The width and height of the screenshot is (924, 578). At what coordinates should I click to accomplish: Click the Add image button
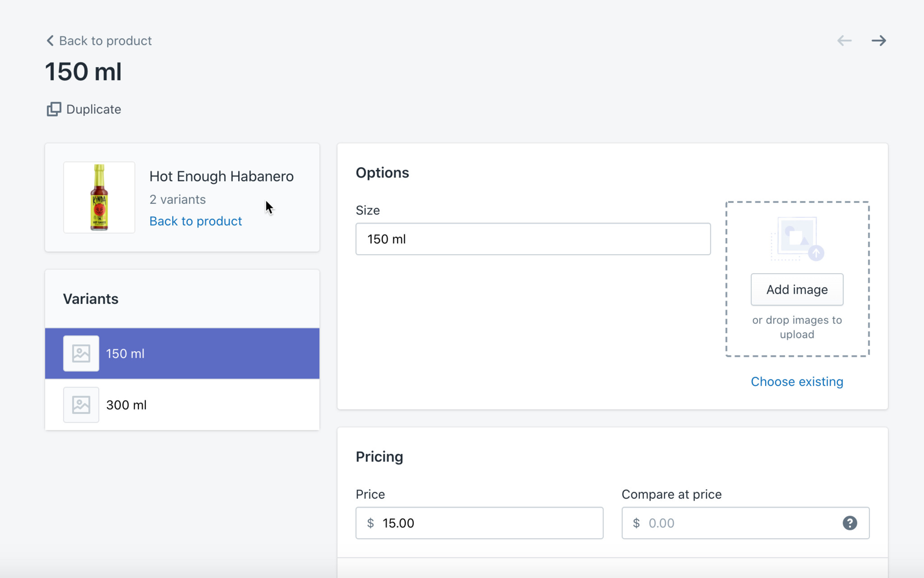(x=797, y=289)
